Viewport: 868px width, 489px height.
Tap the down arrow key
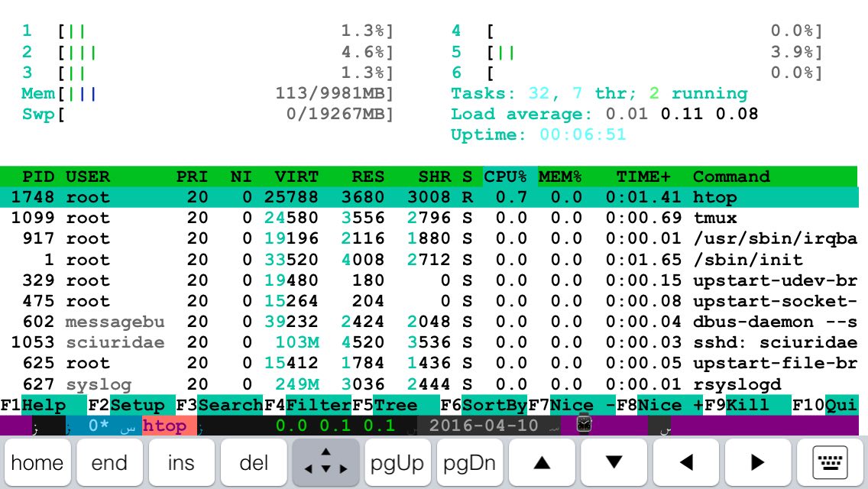click(614, 462)
